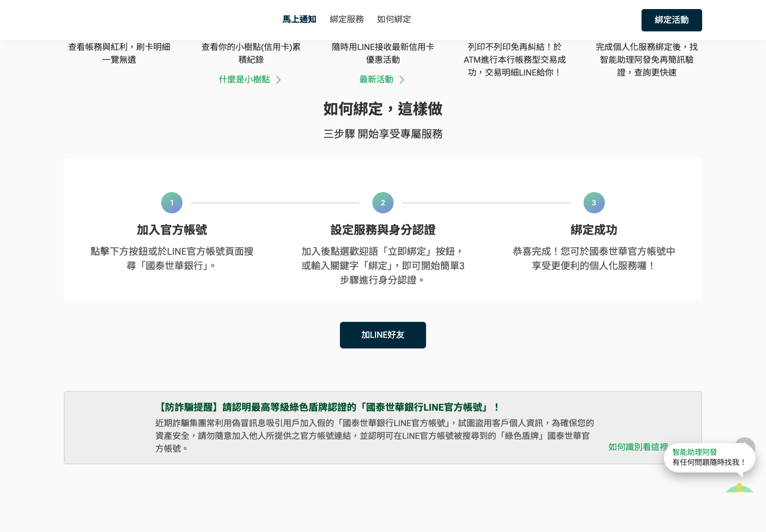This screenshot has width=766, height=532.
Task: Click the 阿發 assistant avatar icon
Action: (739, 488)
